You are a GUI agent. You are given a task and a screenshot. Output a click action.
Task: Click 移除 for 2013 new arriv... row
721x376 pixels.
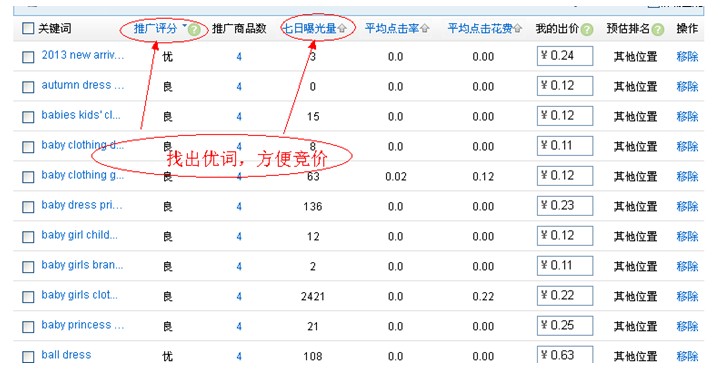tap(687, 57)
